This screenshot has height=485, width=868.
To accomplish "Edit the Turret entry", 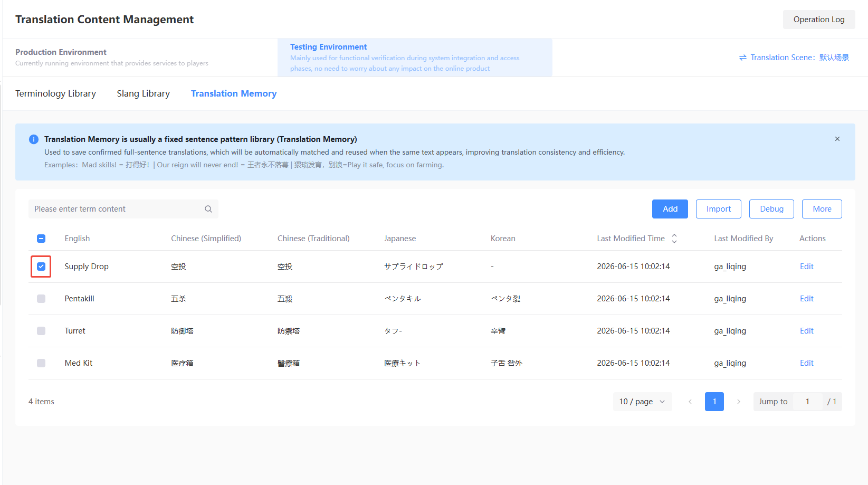I will pos(807,331).
